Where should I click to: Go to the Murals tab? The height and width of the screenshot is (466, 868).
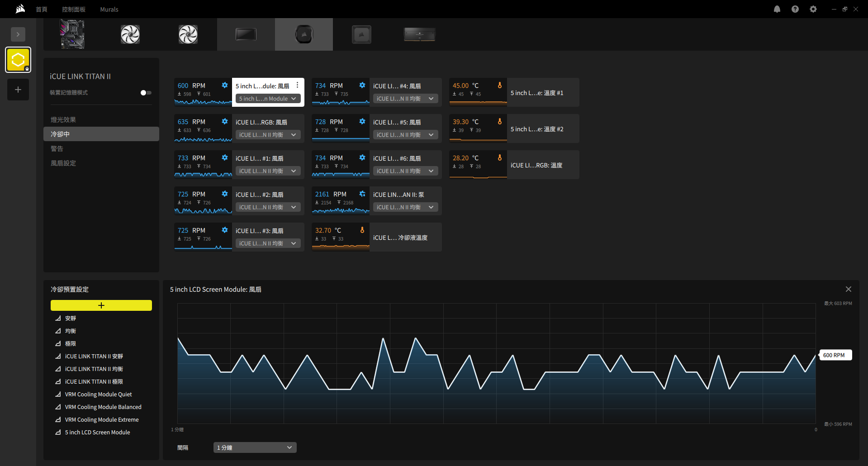coord(109,10)
